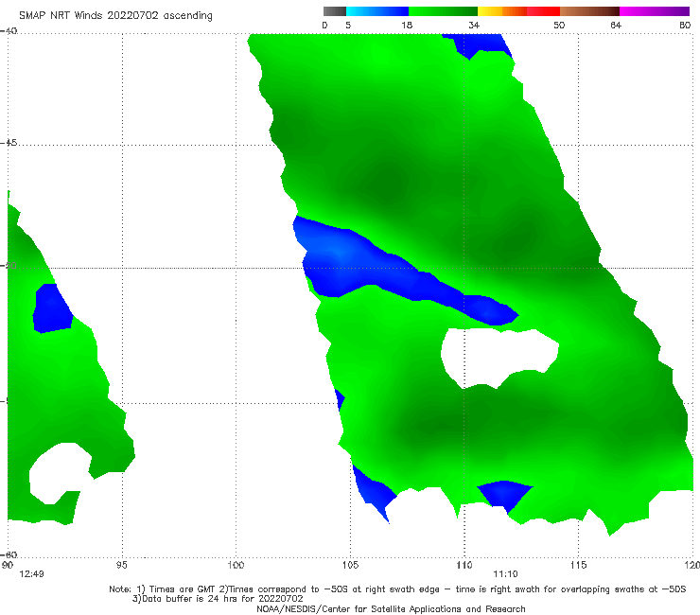The height and width of the screenshot is (615, 700).
Task: Click the longitude label '110'
Action: click(x=464, y=566)
